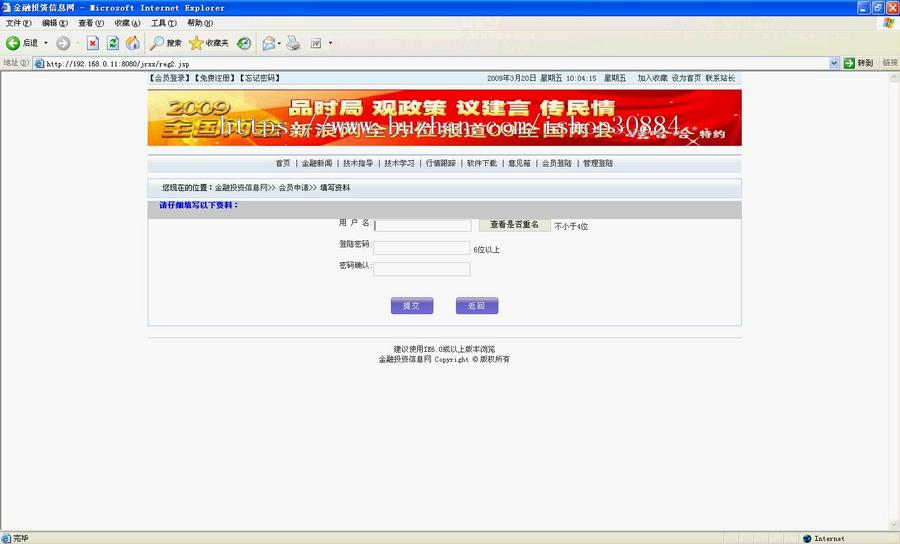Open 软件下载 in the navigation bar
900x544 pixels.
(482, 164)
